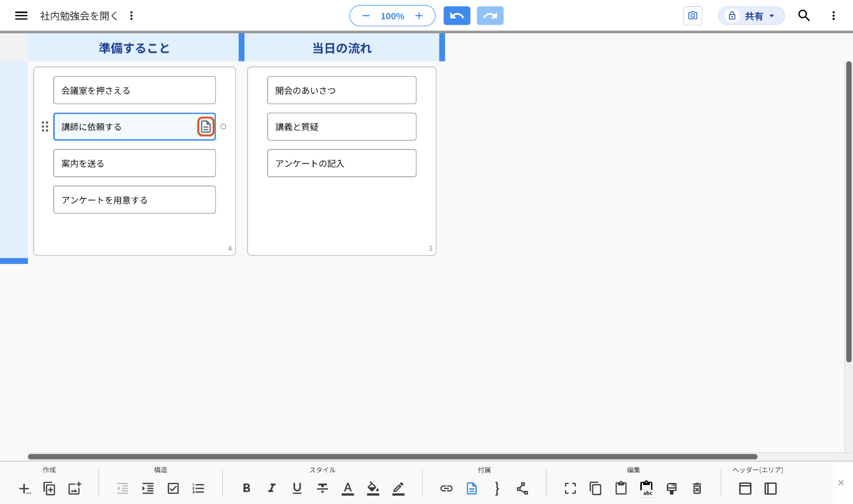Open the note icon on 講師に依頼する
This screenshot has width=853, height=504.
tap(206, 127)
